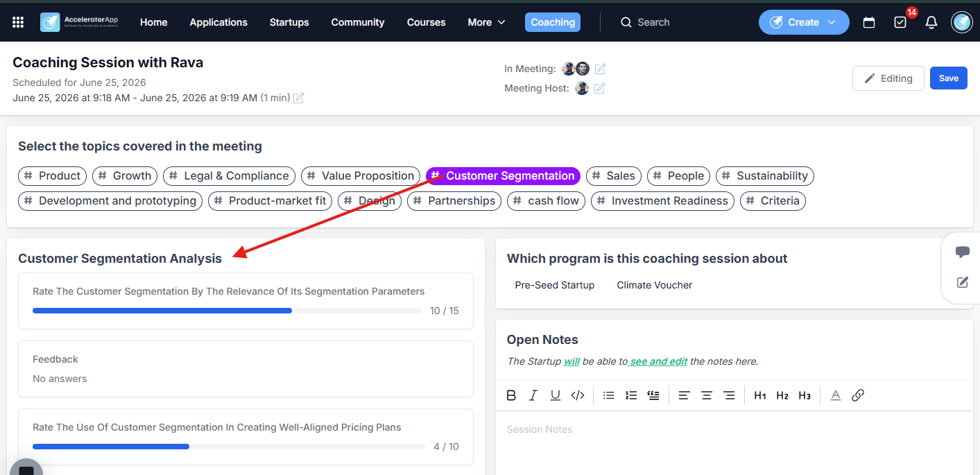The width and height of the screenshot is (980, 475).
Task: Toggle the Product-market fit topic tag
Action: (x=270, y=201)
